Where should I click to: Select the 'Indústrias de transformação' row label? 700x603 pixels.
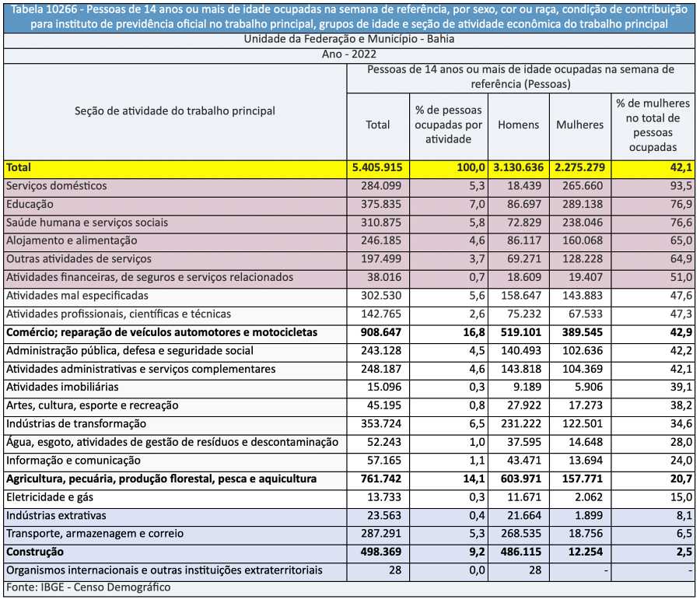point(76,424)
